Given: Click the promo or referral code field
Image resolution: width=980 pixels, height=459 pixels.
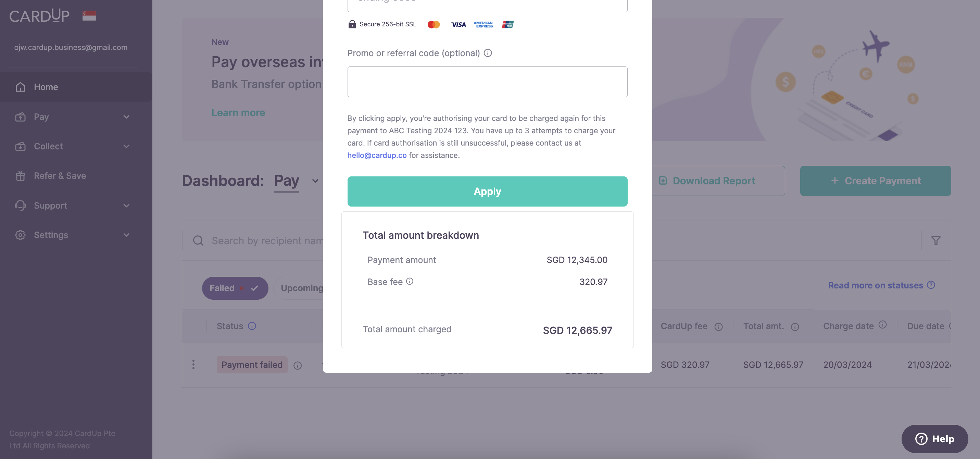Looking at the screenshot, I should [487, 82].
